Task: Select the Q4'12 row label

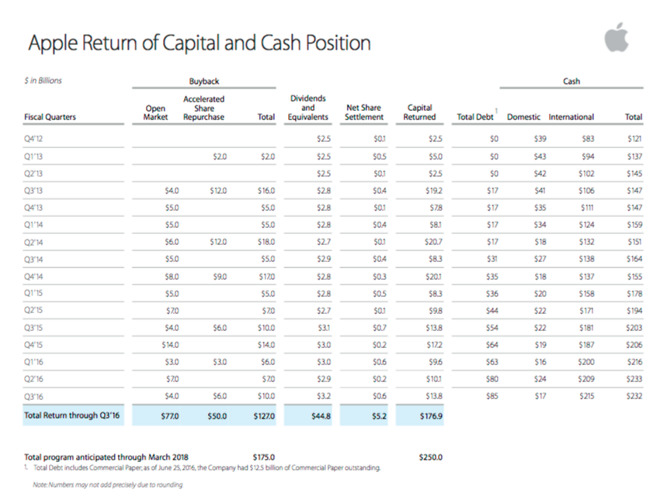Action: (x=33, y=139)
